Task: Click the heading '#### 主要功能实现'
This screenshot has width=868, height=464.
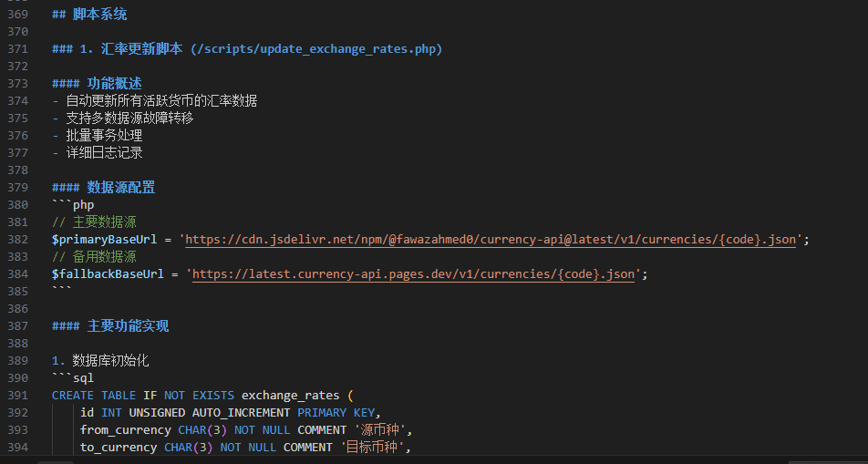Action: (x=110, y=326)
